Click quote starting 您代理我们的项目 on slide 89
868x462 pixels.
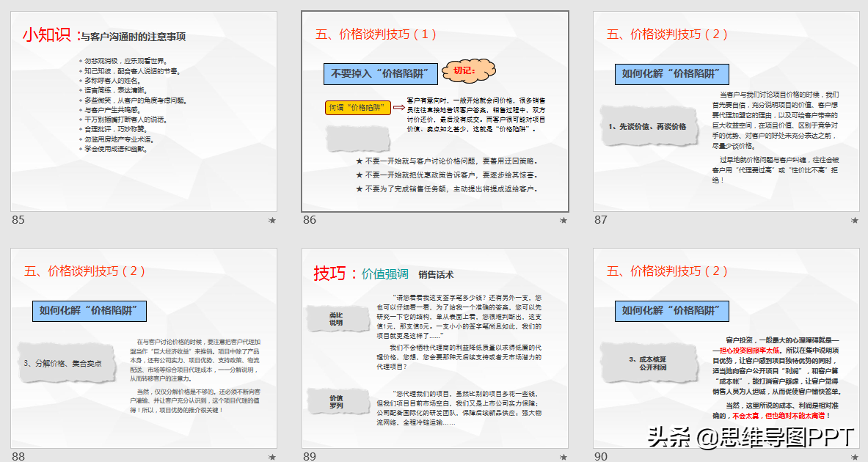[x=459, y=408]
